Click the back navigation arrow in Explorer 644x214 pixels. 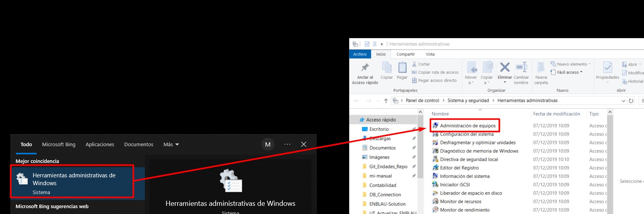(x=357, y=101)
